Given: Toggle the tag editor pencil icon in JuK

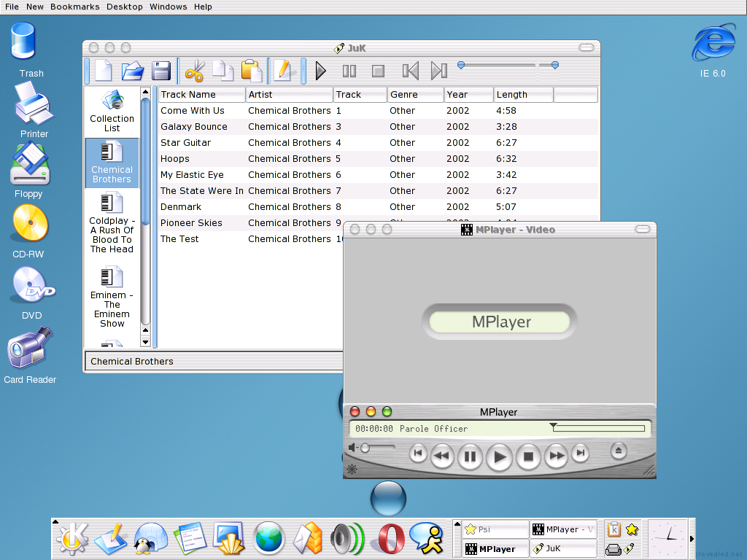Looking at the screenshot, I should (x=284, y=71).
